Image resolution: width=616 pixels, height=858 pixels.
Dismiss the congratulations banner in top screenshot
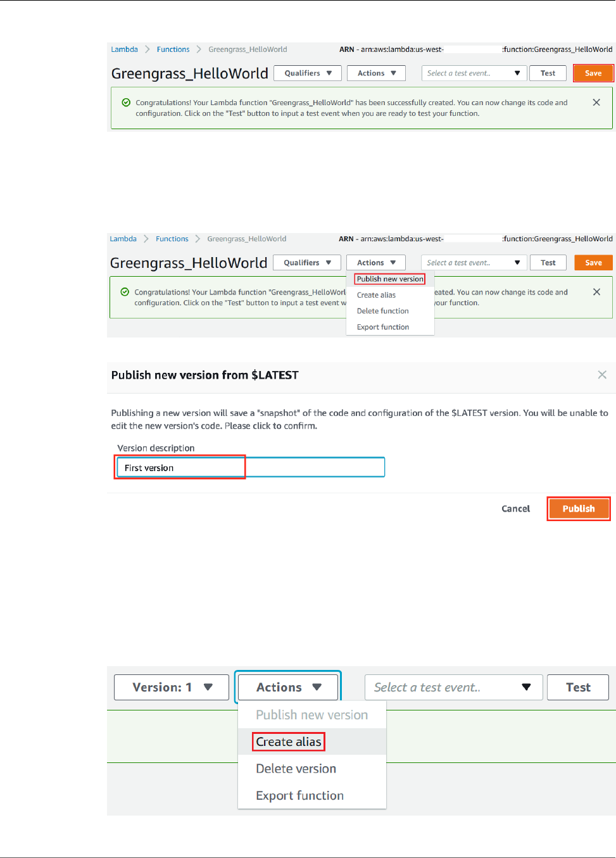[x=596, y=103]
